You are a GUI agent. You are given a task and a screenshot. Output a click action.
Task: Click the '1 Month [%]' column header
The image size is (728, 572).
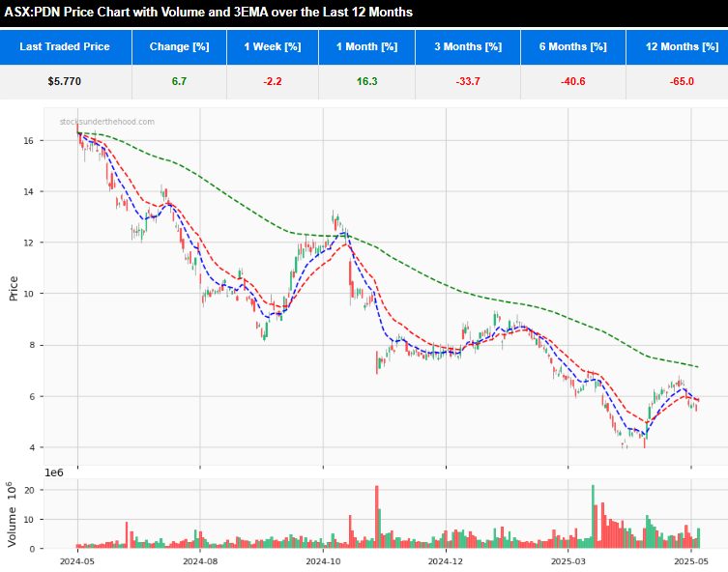pyautogui.click(x=366, y=46)
